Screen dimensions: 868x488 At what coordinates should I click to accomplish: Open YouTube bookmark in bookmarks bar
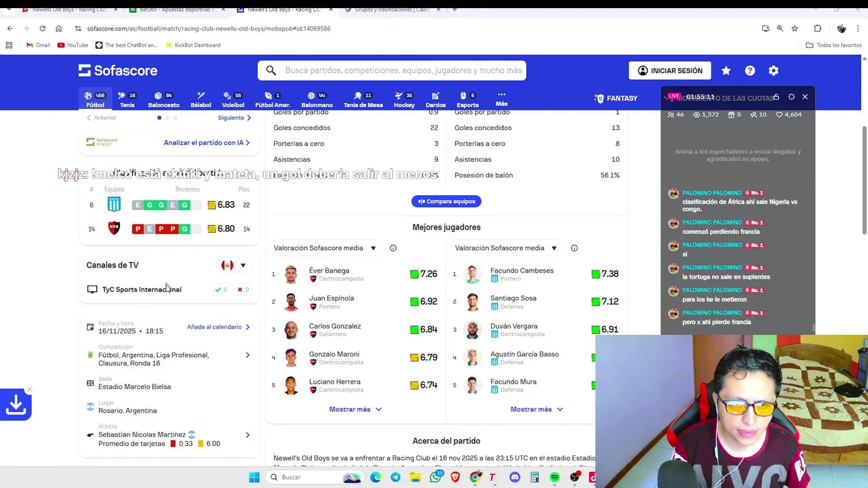pyautogui.click(x=73, y=45)
